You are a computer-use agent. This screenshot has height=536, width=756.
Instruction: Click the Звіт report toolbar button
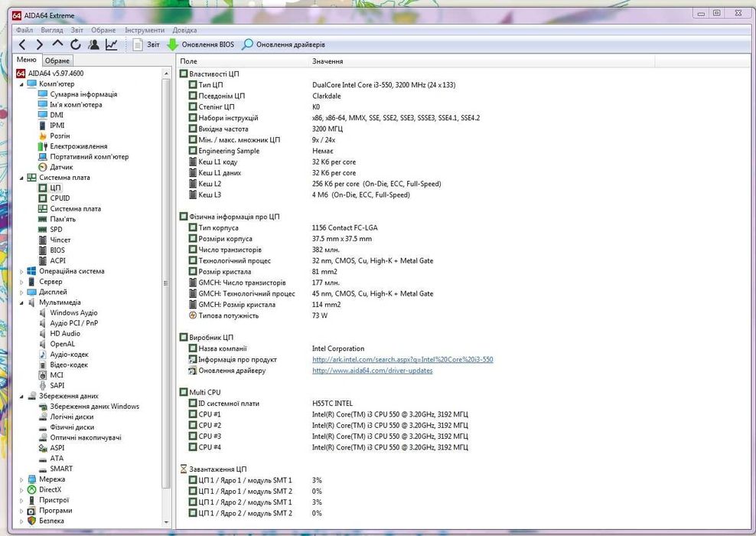click(x=146, y=45)
